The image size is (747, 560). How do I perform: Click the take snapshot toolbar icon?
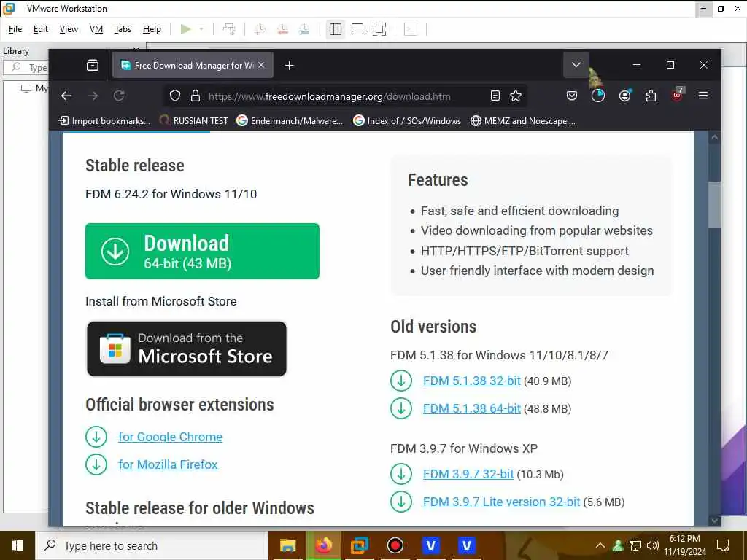pos(260,29)
